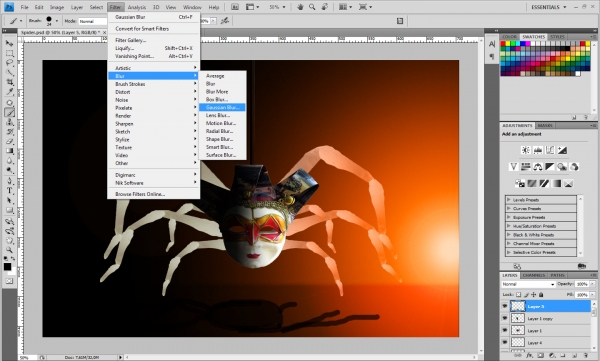The height and width of the screenshot is (361, 600).
Task: Select the Clone Stamp tool
Action: [x=10, y=123]
